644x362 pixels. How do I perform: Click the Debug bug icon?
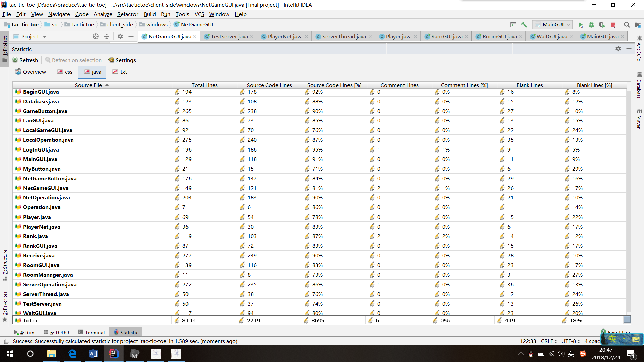click(x=591, y=25)
